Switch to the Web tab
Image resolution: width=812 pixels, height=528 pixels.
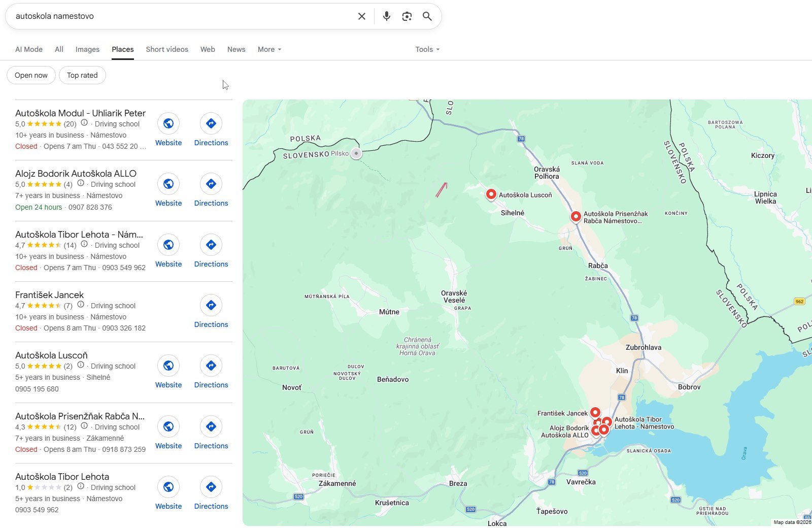pyautogui.click(x=208, y=49)
